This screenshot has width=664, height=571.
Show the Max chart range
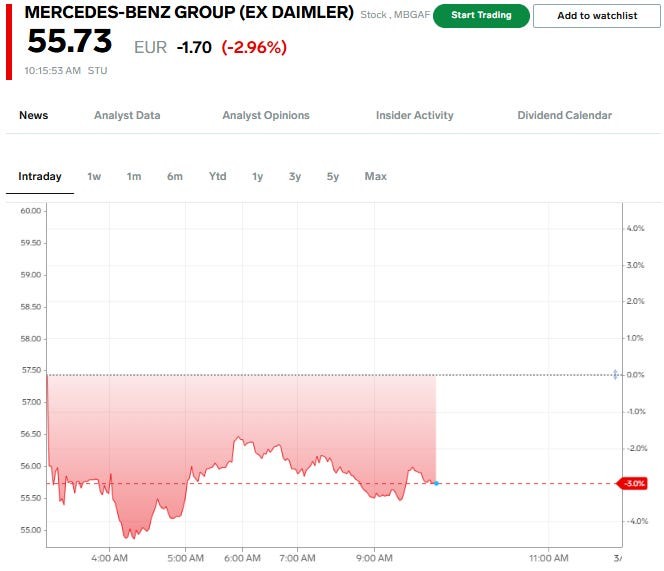(x=376, y=176)
